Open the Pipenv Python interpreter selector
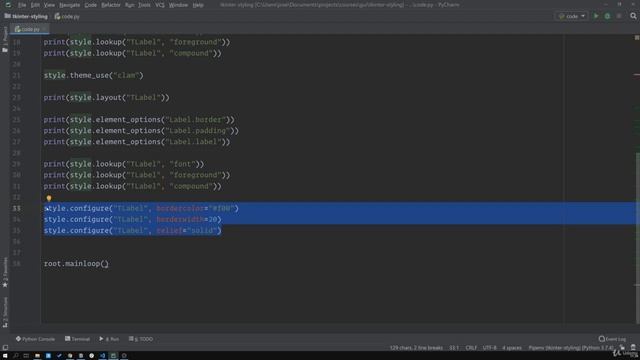The height and width of the screenshot is (360, 640). click(x=571, y=348)
